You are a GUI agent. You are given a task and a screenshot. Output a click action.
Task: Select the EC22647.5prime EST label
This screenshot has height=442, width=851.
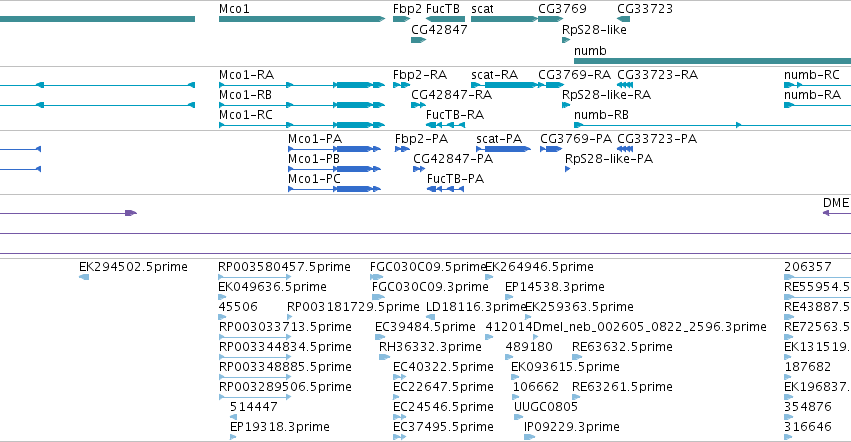pyautogui.click(x=443, y=387)
